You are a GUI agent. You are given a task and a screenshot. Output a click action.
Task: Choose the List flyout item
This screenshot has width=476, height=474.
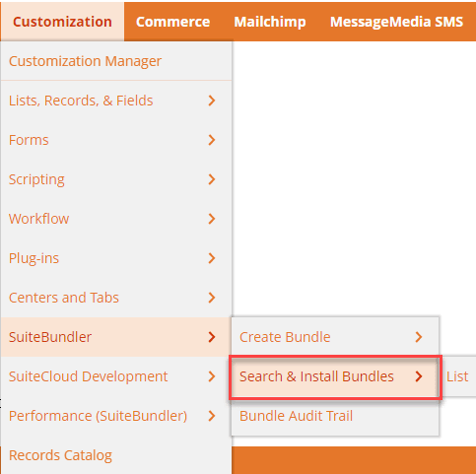tap(458, 376)
